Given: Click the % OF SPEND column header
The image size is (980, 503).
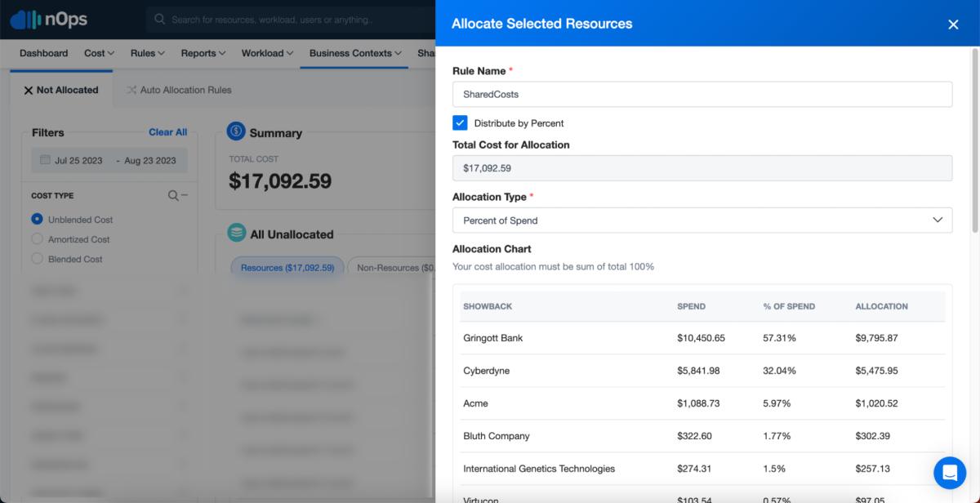Looking at the screenshot, I should coord(789,306).
